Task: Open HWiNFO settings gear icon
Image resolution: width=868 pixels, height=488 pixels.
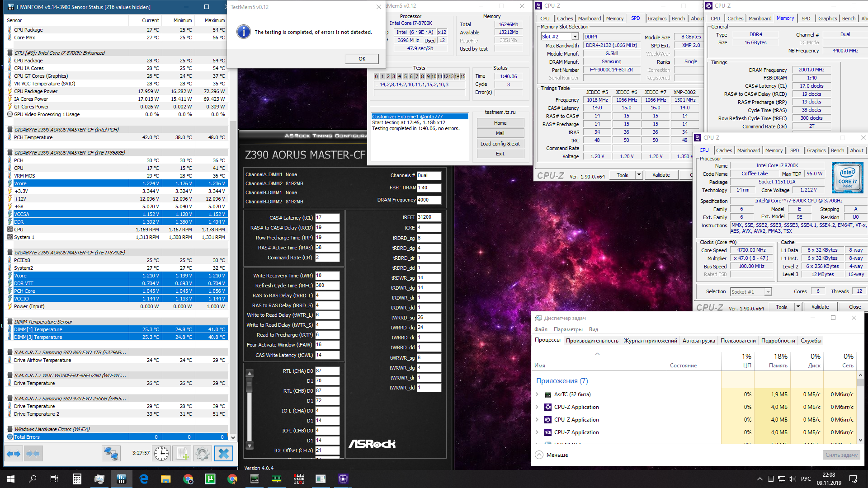Action: click(x=203, y=453)
